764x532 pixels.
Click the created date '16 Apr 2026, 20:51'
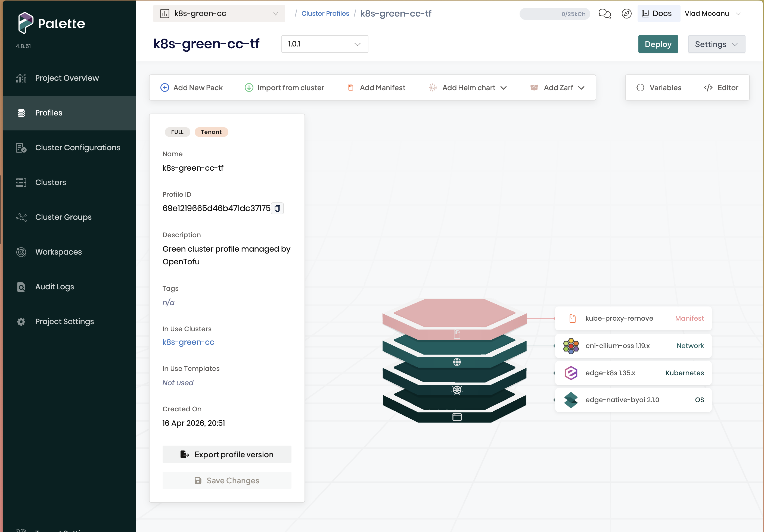[x=194, y=423]
